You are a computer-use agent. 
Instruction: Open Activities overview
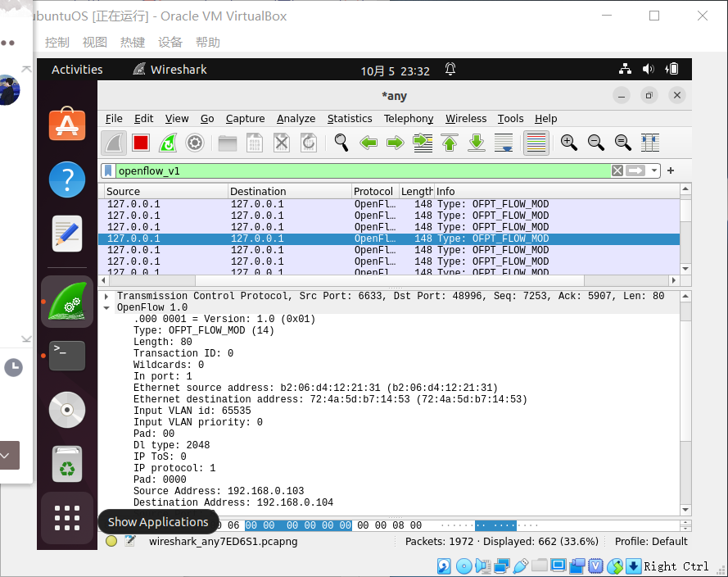pos(77,70)
